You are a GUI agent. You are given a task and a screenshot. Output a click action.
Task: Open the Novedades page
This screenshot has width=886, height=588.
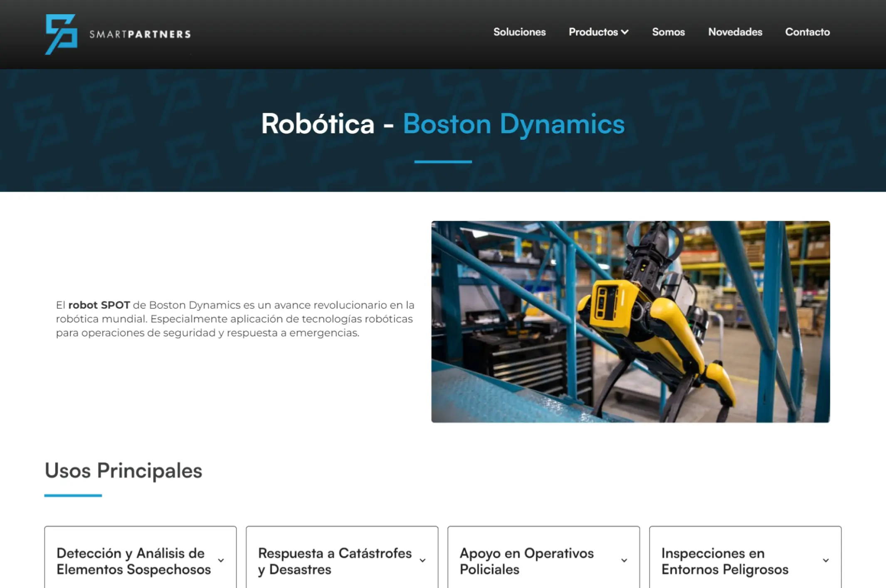735,32
